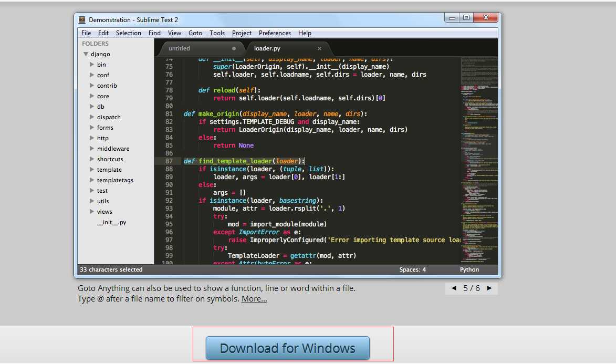
Task: Expand the conf folder
Action: click(x=91, y=75)
